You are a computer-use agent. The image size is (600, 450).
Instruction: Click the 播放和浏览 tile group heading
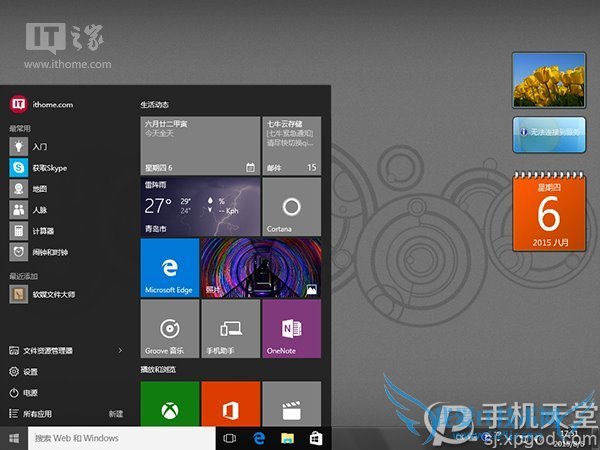coord(158,369)
